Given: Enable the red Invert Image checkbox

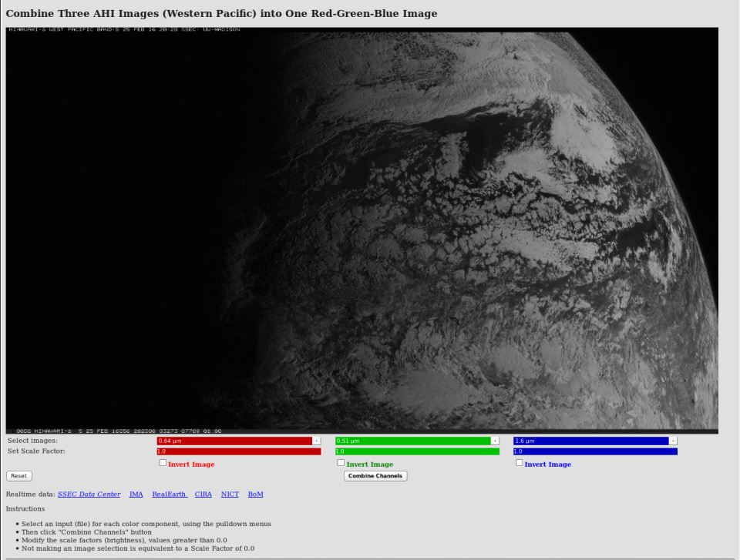Looking at the screenshot, I should pyautogui.click(x=163, y=463).
